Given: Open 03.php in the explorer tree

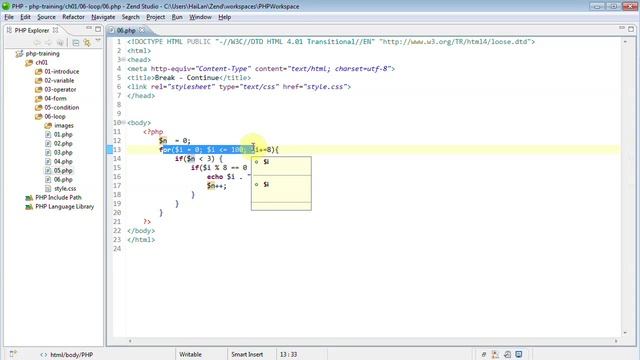Looking at the screenshot, I should [63, 152].
